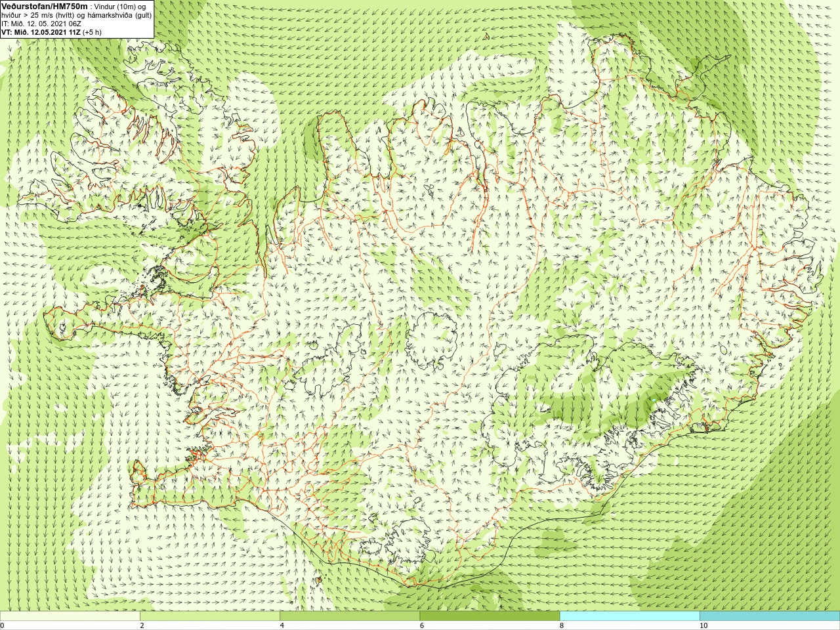Click the "IT: Mið. 12. 05. 2021 06Z" line
Screen dimensions: 840x630
[x=41, y=23]
